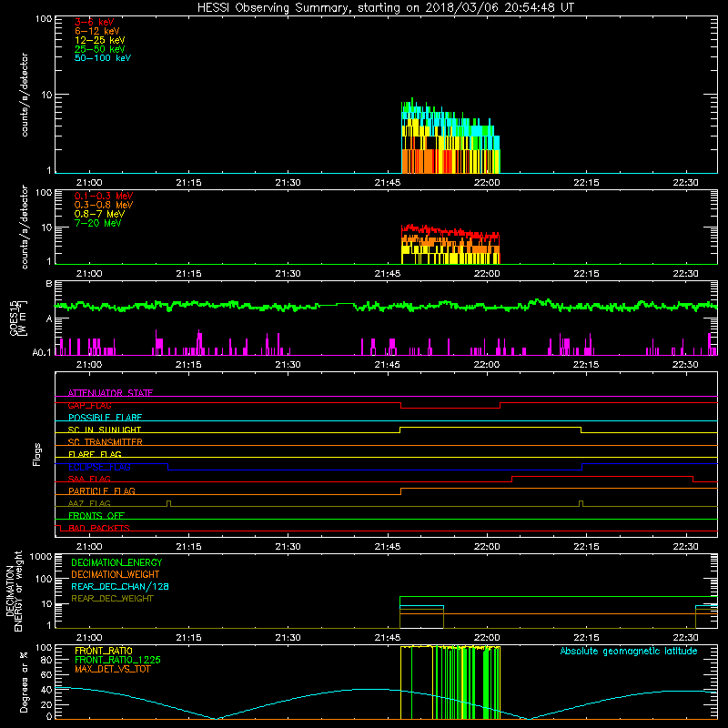This screenshot has width=728, height=728.
Task: Click the Absolute geomagnetic latitude label
Action: 629,651
